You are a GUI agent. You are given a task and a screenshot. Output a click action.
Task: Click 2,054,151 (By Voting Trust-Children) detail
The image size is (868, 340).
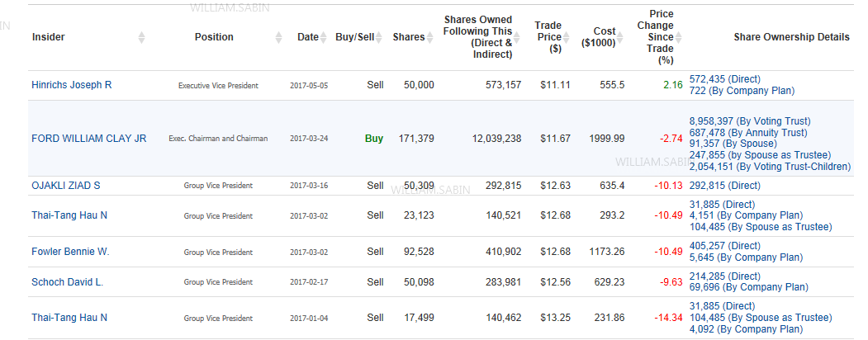(x=770, y=167)
